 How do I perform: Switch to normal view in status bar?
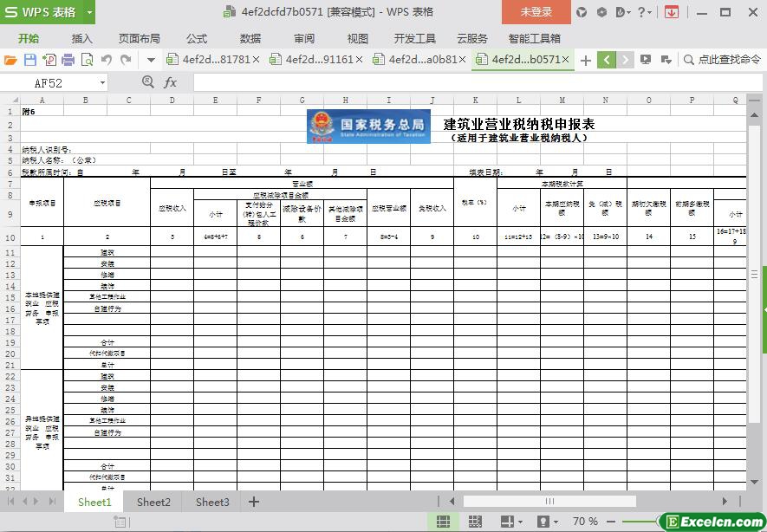(443, 522)
